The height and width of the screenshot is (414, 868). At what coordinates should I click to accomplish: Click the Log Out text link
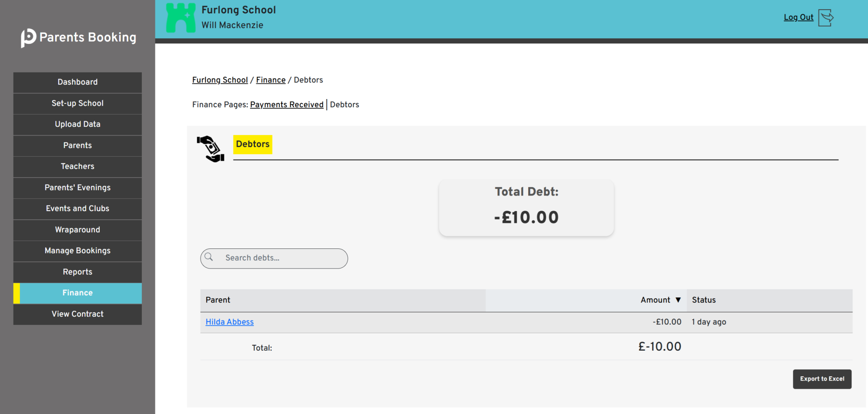click(x=798, y=17)
